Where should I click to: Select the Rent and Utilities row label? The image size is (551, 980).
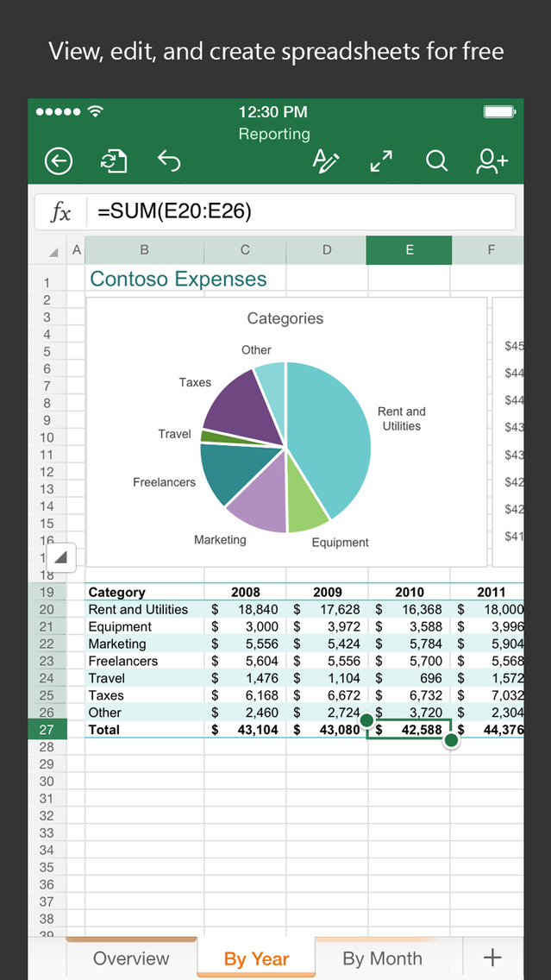138,609
